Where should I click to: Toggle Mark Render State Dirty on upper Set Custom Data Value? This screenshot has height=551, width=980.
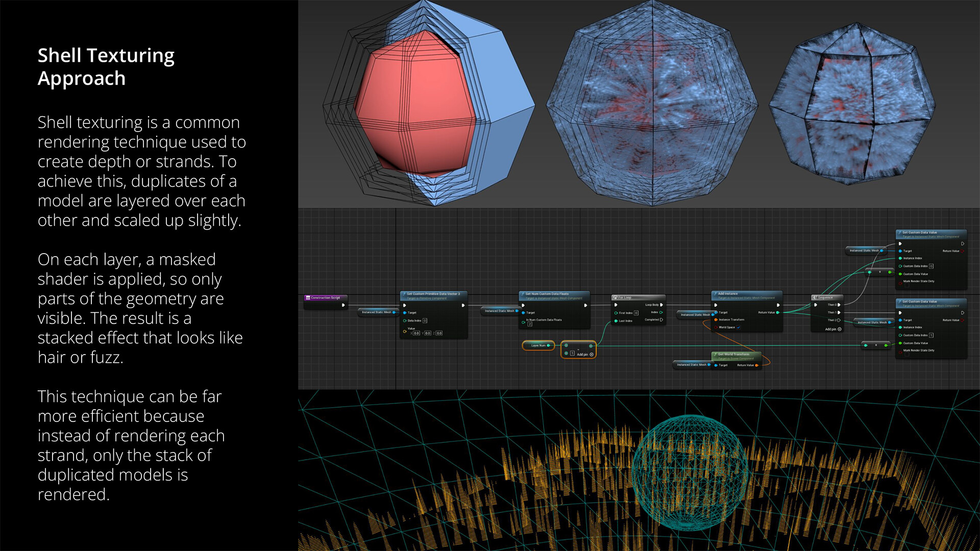click(907, 285)
